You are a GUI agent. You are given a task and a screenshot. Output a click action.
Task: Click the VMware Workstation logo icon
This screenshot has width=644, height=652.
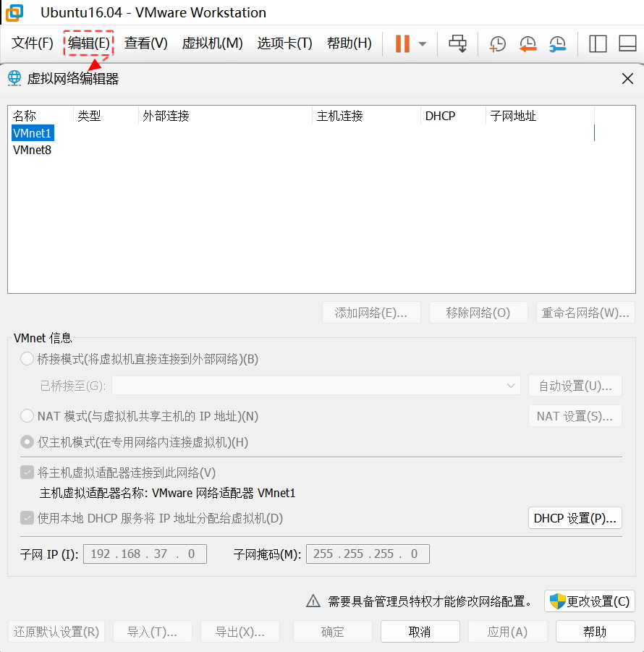14,12
